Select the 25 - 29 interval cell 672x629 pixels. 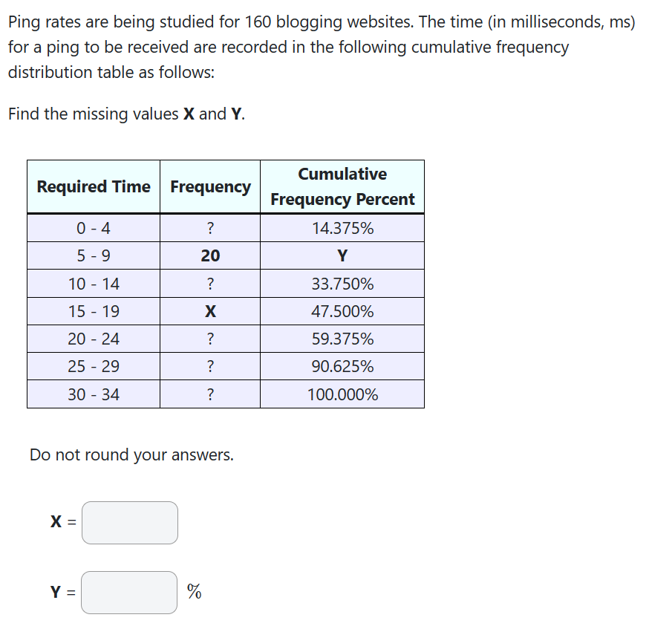point(92,366)
